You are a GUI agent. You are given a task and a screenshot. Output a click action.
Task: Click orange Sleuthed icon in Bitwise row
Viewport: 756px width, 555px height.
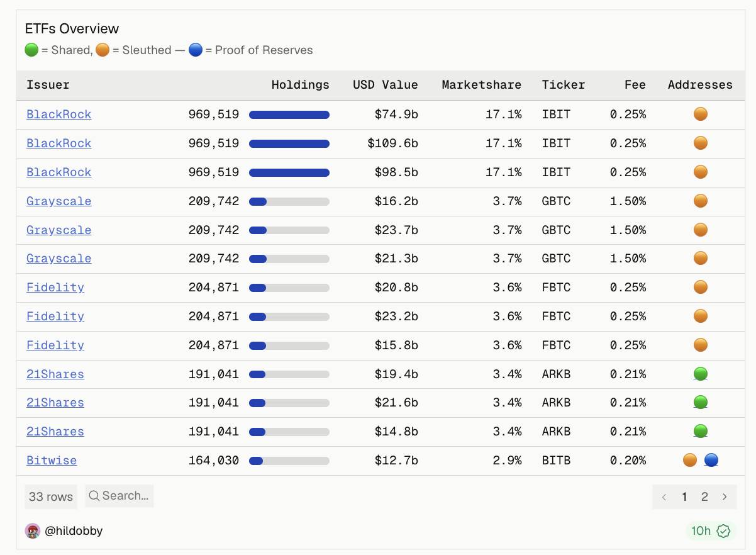click(x=690, y=460)
